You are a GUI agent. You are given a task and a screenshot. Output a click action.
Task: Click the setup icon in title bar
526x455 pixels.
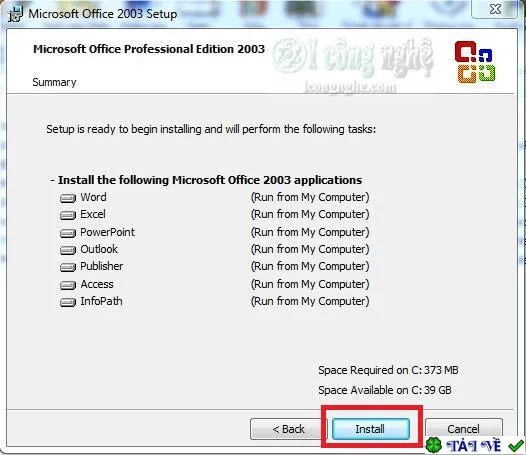[x=15, y=14]
